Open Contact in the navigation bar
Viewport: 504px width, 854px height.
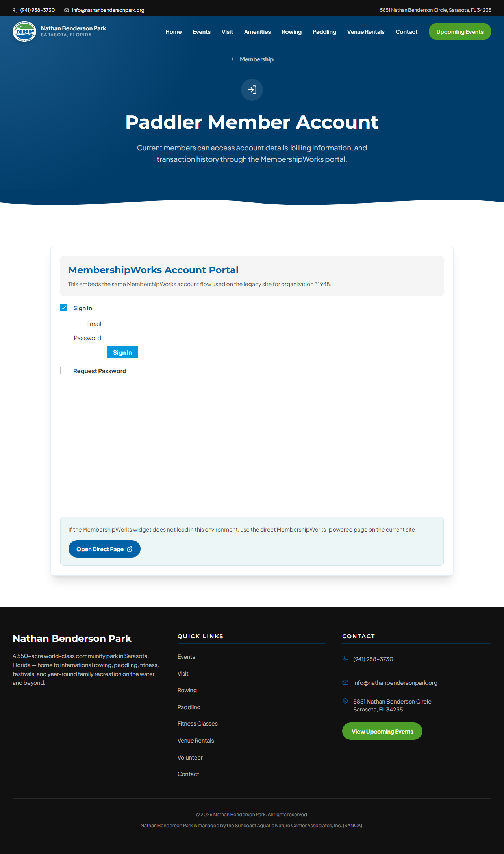pyautogui.click(x=406, y=32)
